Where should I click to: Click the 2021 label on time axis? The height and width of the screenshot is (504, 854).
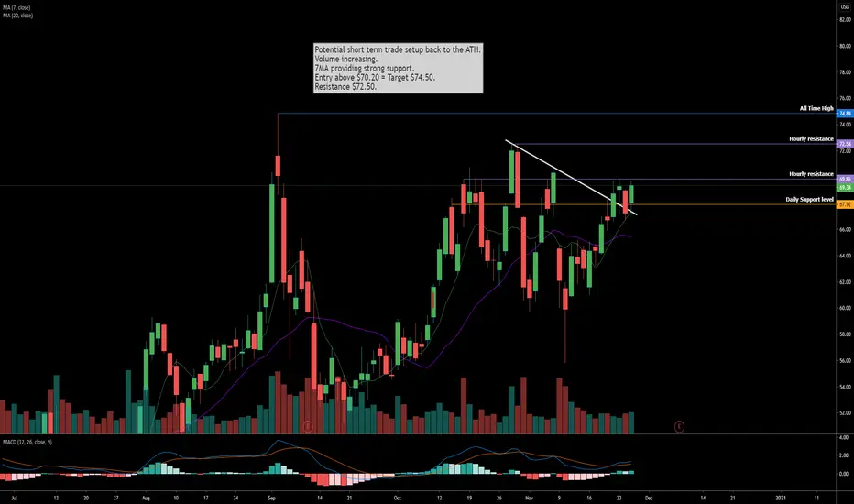[781, 498]
